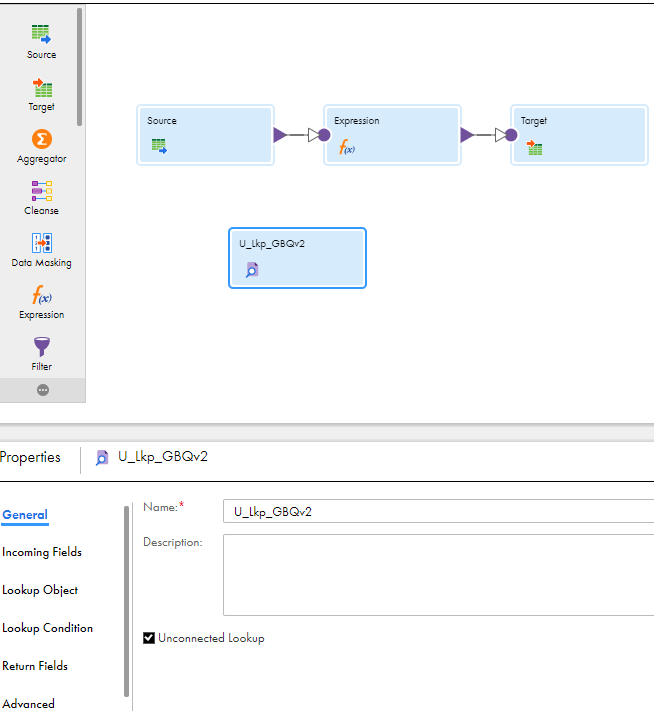
Task: Select the Expression node on the canvas
Action: 392,135
